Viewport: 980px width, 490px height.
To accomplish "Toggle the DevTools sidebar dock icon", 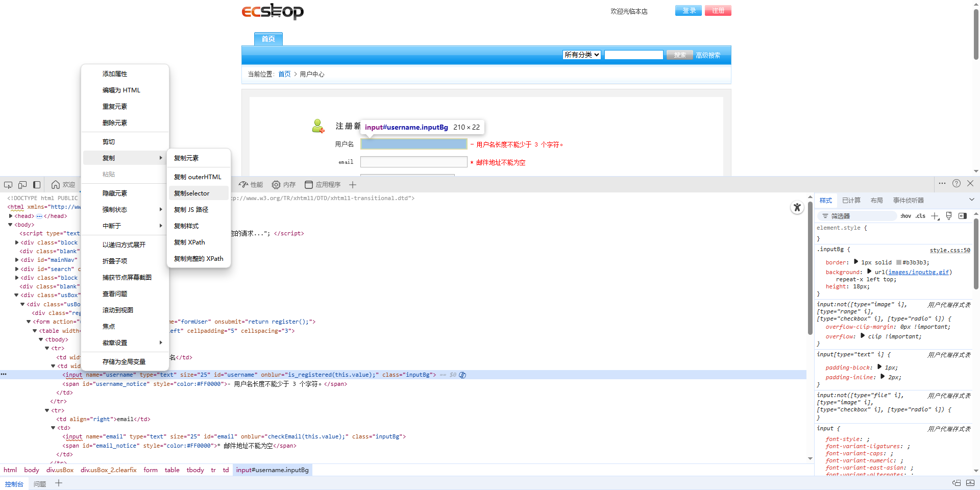I will click(x=37, y=185).
